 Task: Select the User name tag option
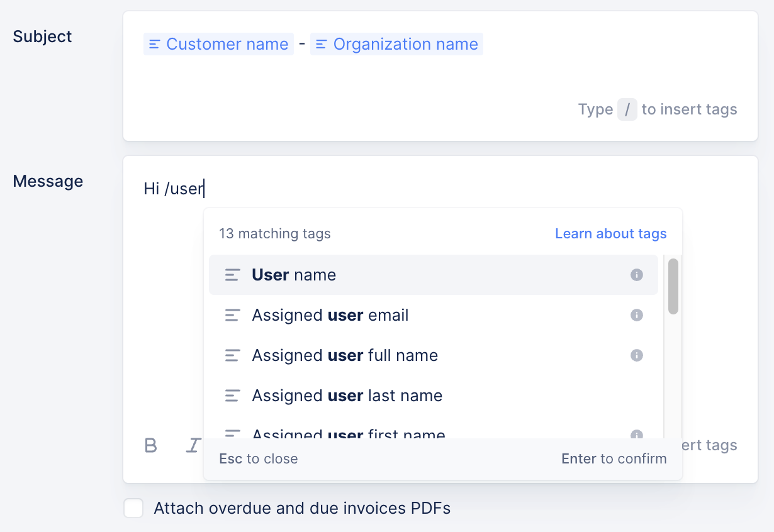[x=294, y=275]
